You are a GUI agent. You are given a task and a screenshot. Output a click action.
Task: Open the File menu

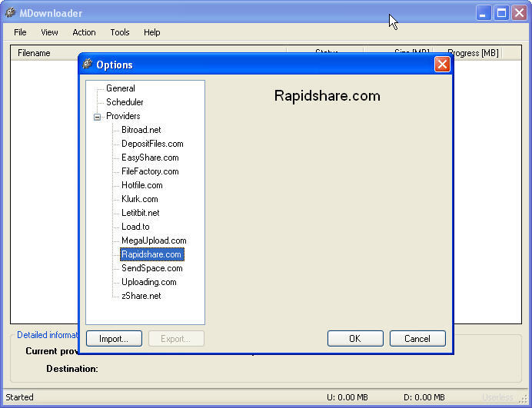[x=20, y=32]
